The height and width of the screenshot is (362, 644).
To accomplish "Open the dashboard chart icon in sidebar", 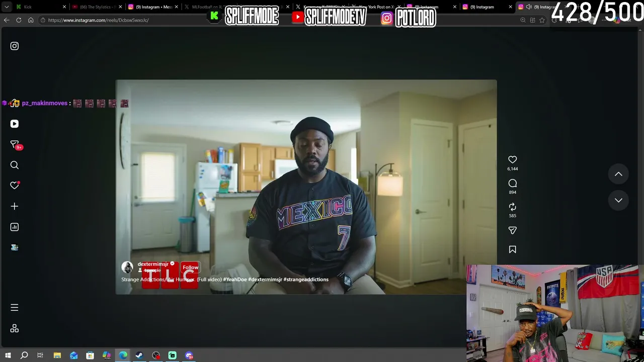I will (x=15, y=227).
